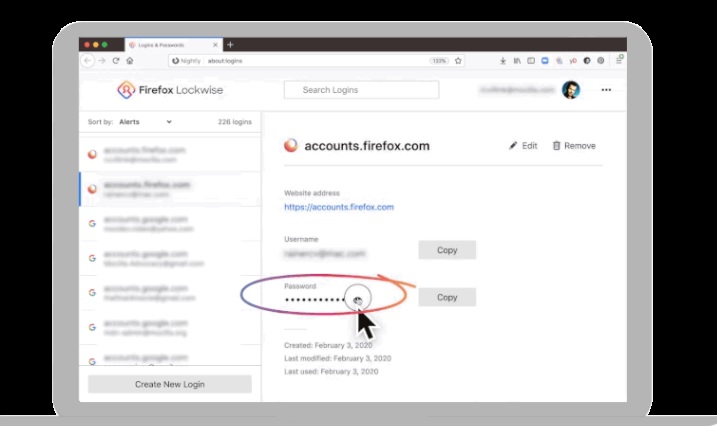The height and width of the screenshot is (426, 717).
Task: Click the 226 logins count text
Action: [235, 122]
